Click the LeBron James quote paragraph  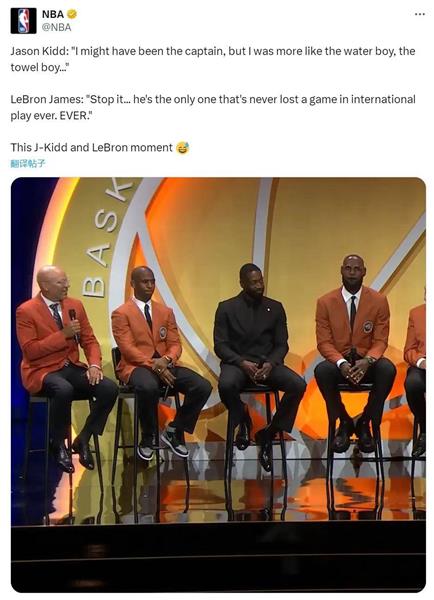tap(213, 108)
